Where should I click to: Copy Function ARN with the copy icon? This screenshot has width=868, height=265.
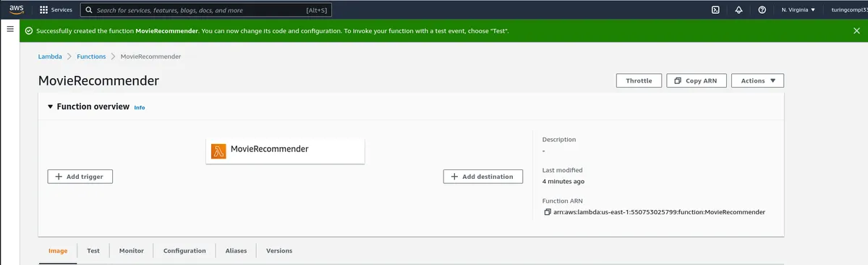[x=547, y=212]
